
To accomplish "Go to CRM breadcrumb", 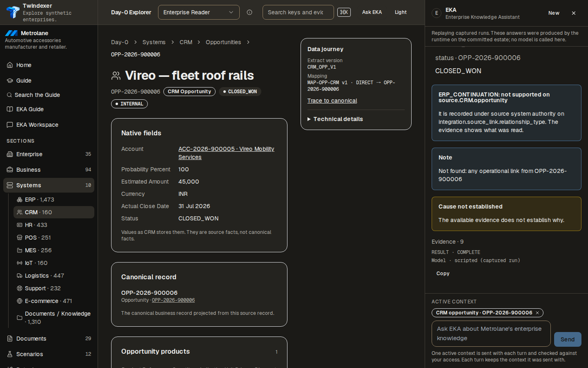I will tap(186, 42).
